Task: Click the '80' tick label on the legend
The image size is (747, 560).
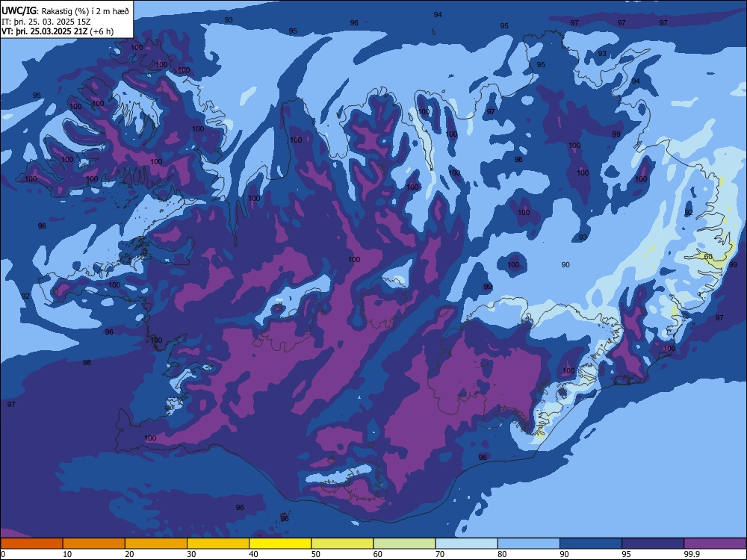Action: (502, 554)
